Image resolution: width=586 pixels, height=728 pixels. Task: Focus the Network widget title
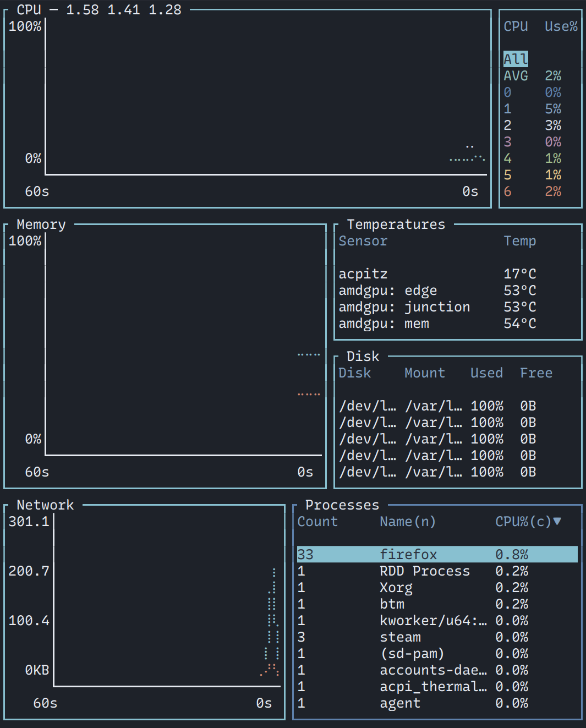45,505
